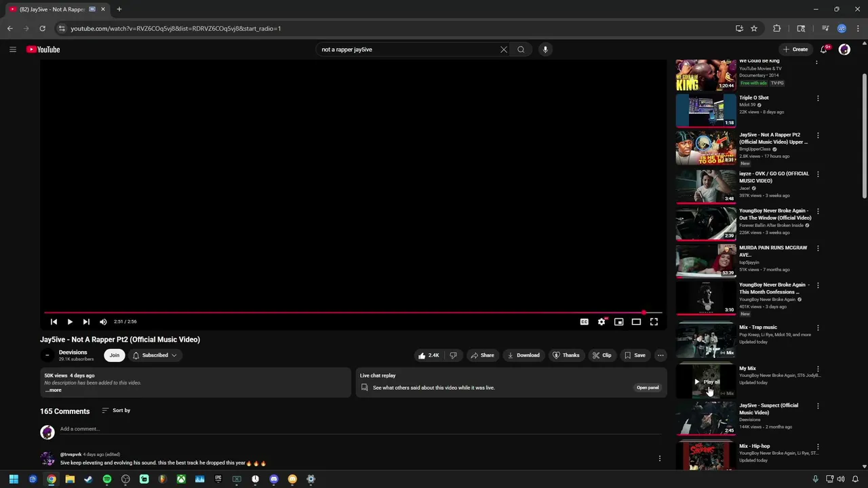Open Discord from the taskbar
This screenshot has width=868, height=488.
click(274, 479)
